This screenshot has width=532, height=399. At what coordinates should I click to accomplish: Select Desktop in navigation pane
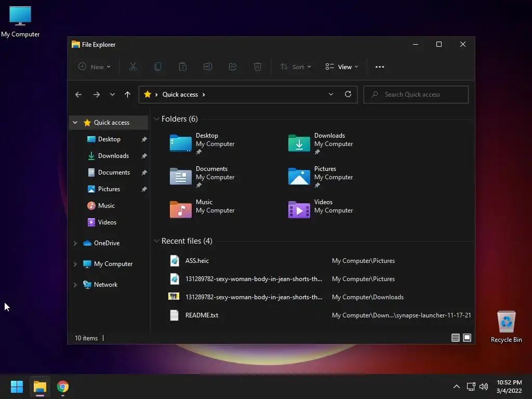click(x=109, y=139)
